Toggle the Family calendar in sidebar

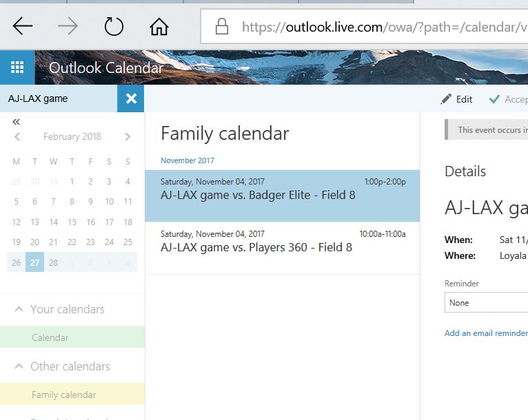63,395
